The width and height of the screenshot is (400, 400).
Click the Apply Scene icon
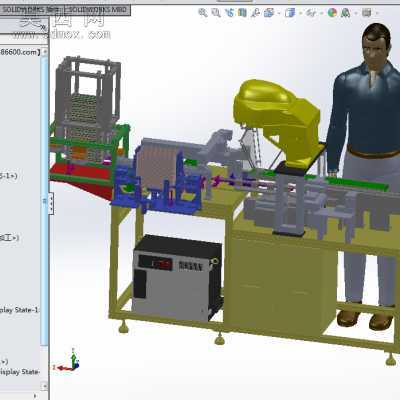click(346, 13)
